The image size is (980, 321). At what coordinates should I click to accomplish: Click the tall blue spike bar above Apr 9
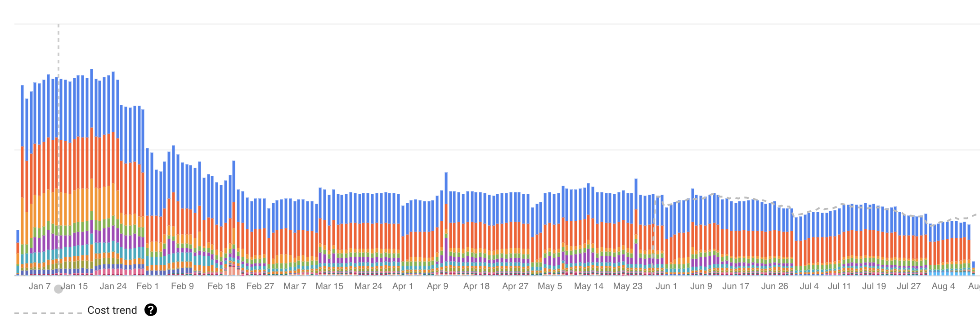pos(446,188)
